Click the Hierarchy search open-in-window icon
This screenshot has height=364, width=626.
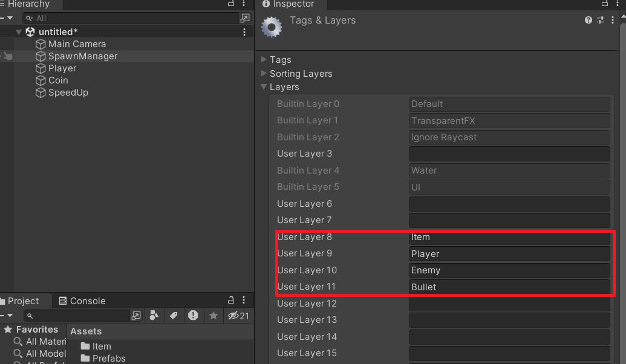(245, 18)
